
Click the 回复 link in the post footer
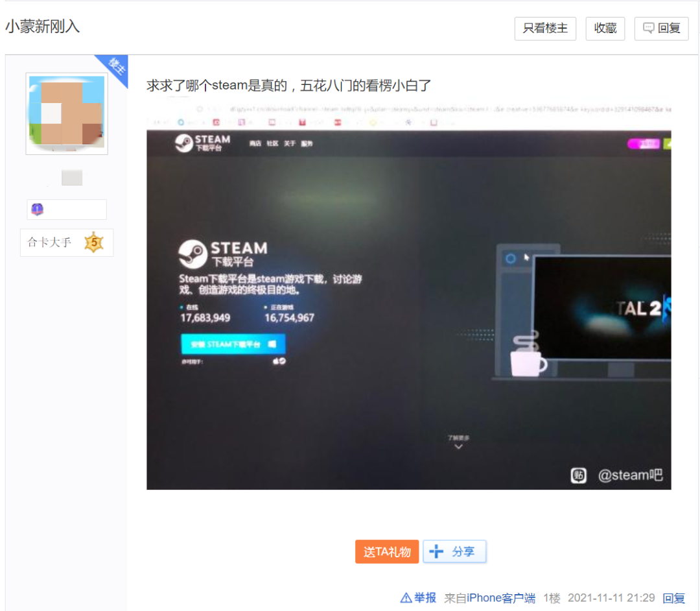(673, 598)
